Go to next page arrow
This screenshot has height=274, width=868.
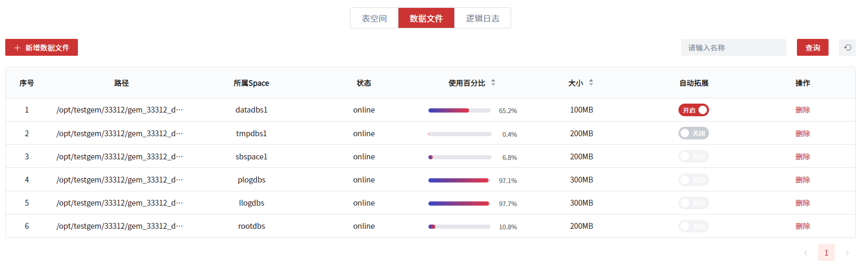pyautogui.click(x=847, y=253)
